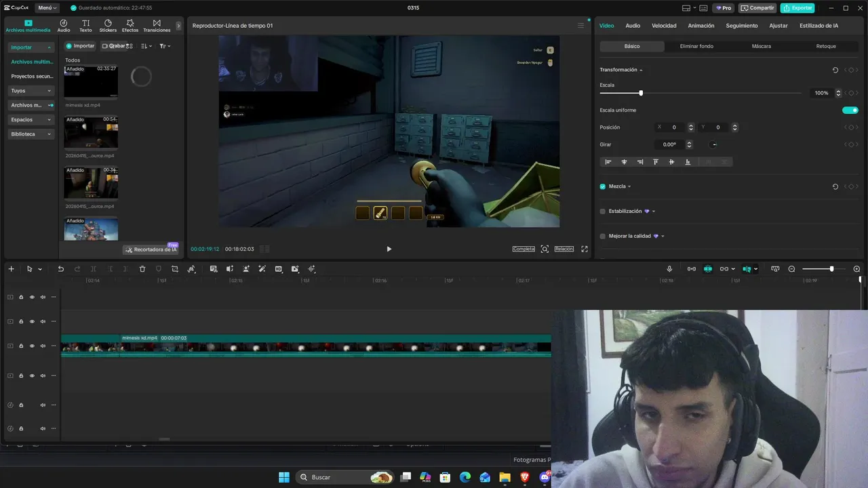This screenshot has height=488, width=868.
Task: Click the Importar media button
Action: click(x=80, y=46)
